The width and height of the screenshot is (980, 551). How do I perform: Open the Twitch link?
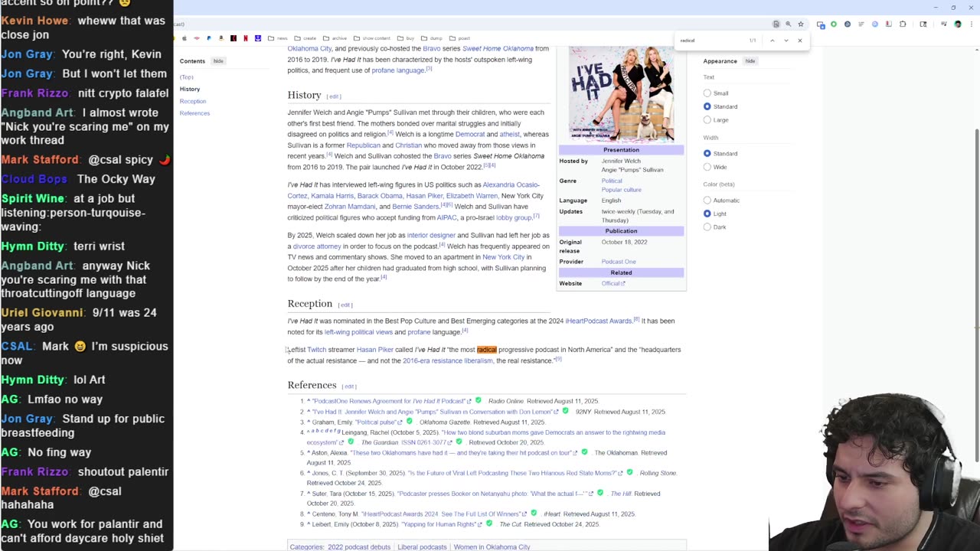point(316,350)
